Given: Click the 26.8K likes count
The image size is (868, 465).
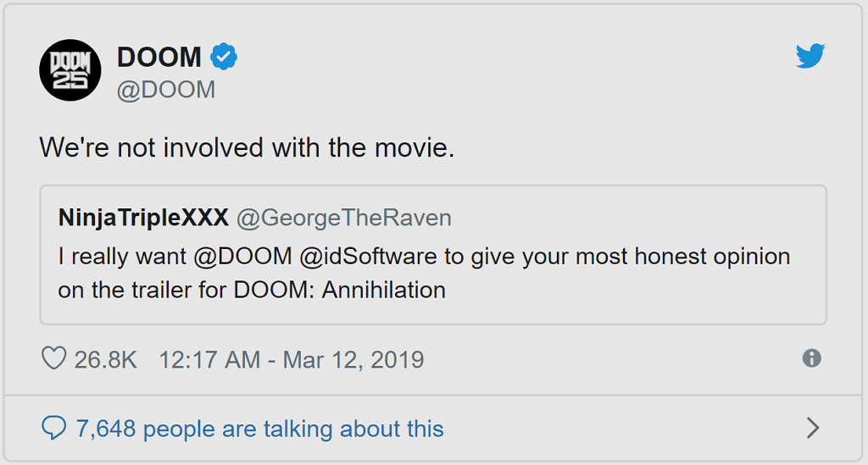Looking at the screenshot, I should click(105, 359).
